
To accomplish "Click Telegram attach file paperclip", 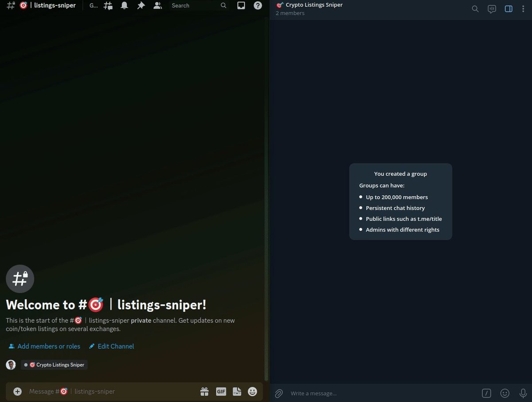I will (x=278, y=393).
